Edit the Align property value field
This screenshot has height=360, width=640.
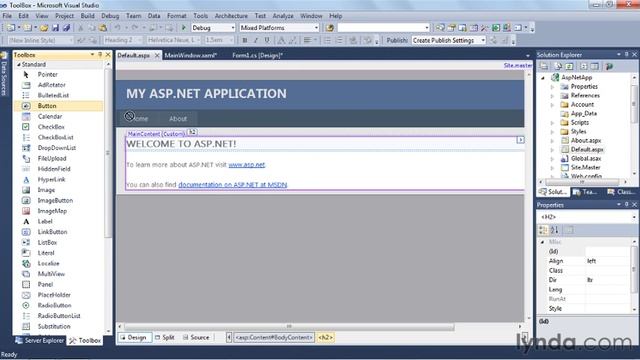608,261
